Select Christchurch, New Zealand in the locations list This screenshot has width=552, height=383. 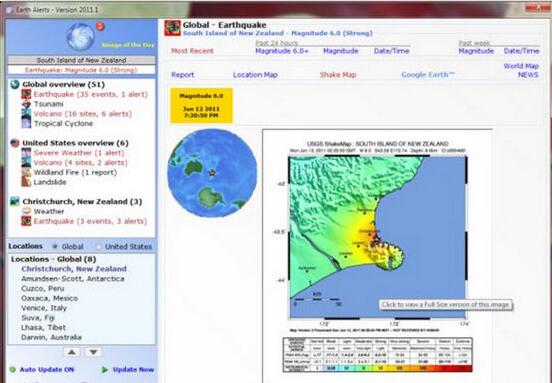coord(74,269)
